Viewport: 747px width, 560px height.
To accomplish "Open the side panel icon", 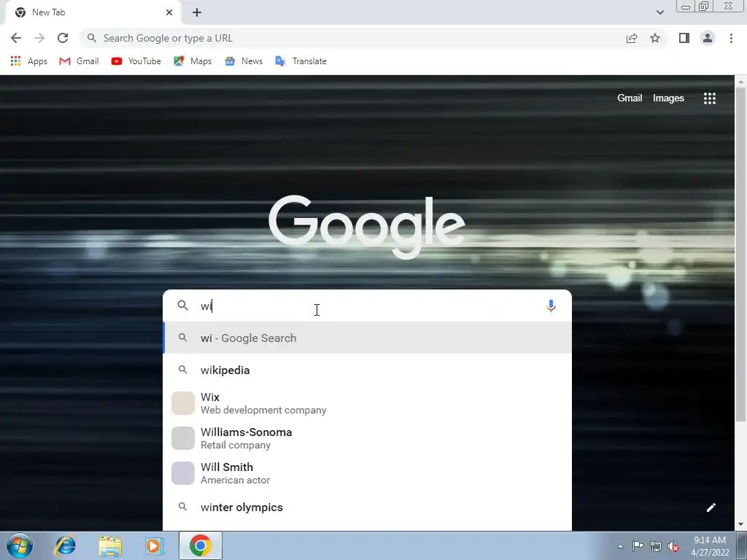I will [684, 38].
